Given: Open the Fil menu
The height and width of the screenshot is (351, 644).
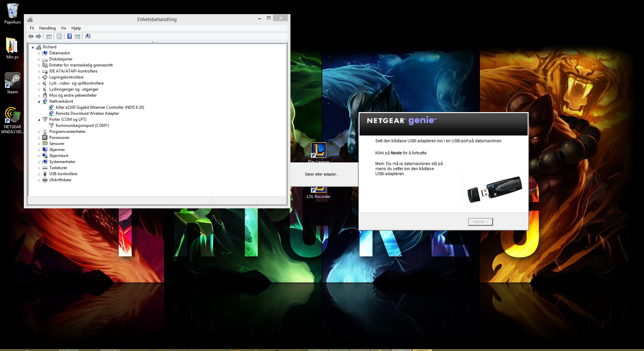Looking at the screenshot, I should (32, 28).
